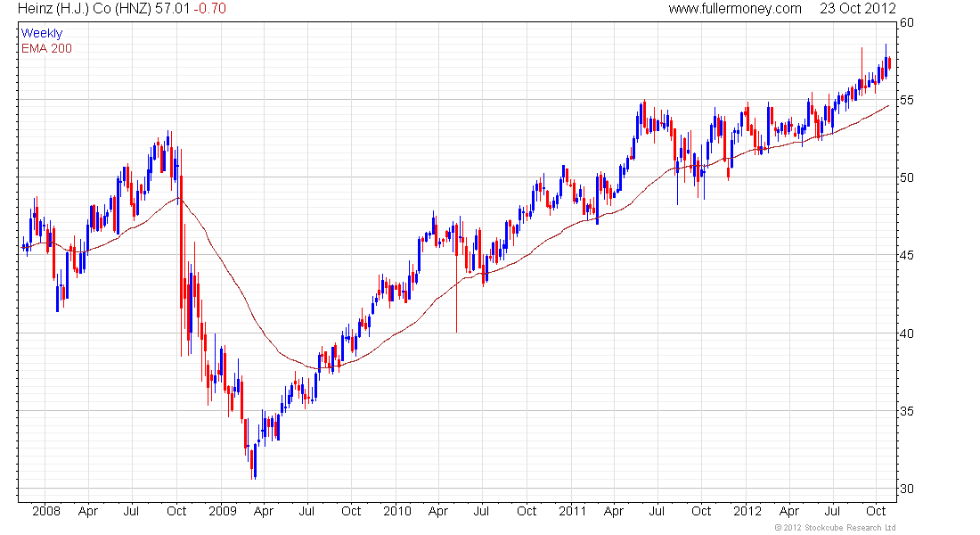The height and width of the screenshot is (535, 980).
Task: Click the 2010 year label on time axis
Action: pos(397,511)
